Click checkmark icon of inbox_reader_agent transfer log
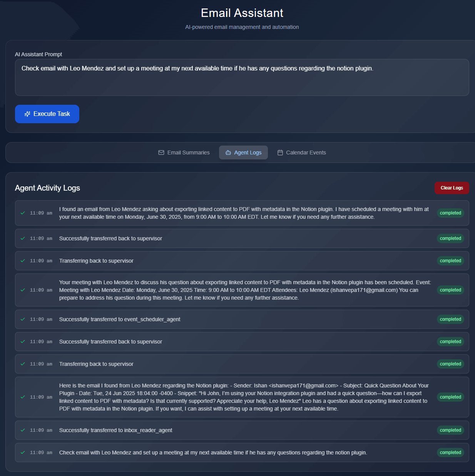This screenshot has height=476, width=475. pyautogui.click(x=23, y=430)
